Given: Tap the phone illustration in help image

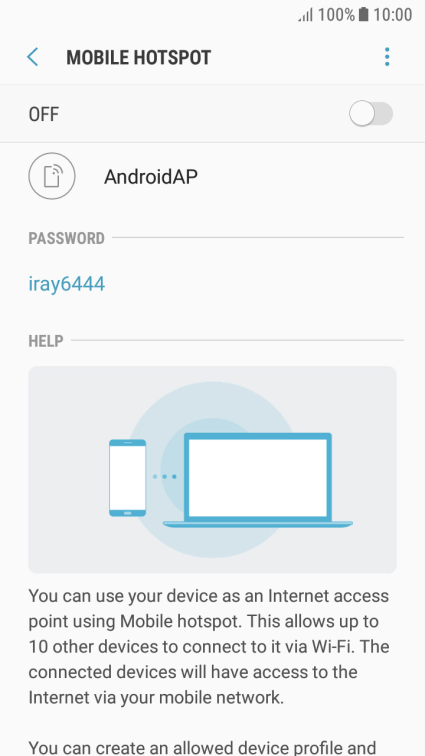Looking at the screenshot, I should pyautogui.click(x=127, y=478).
